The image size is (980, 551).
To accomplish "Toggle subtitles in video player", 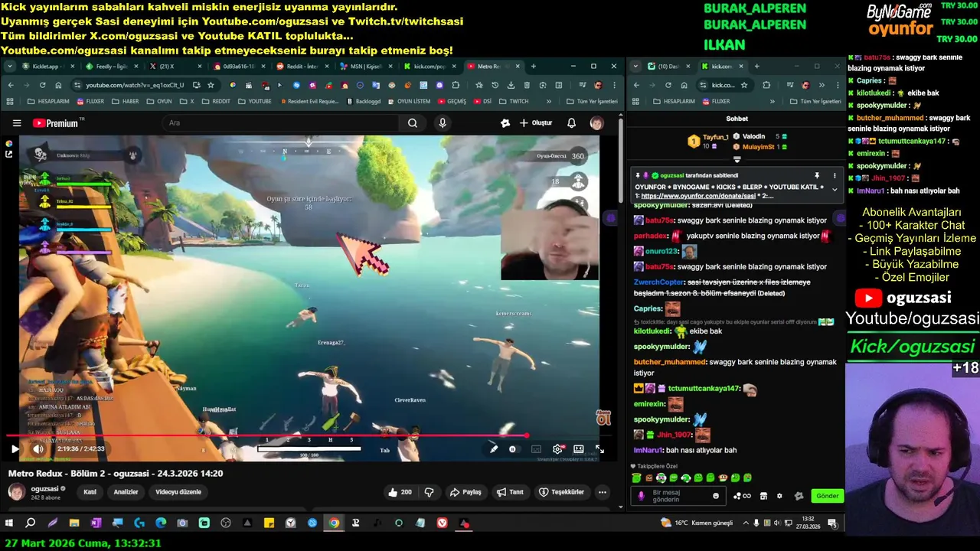I will tap(536, 449).
